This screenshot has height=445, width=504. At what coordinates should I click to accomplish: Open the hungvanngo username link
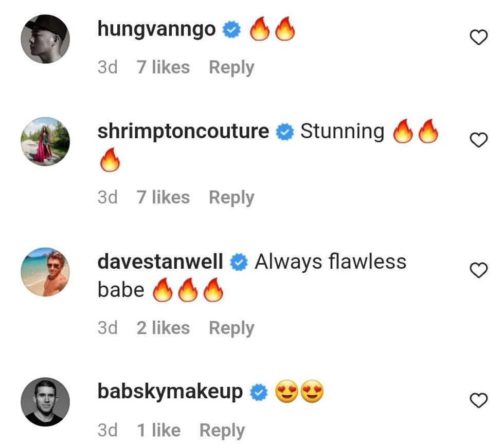156,29
